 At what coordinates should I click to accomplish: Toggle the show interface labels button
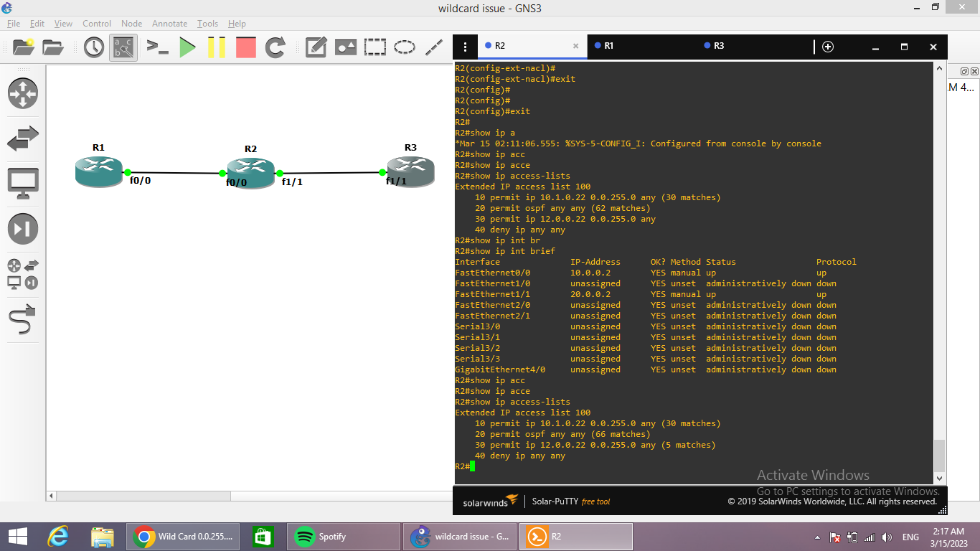coord(122,46)
